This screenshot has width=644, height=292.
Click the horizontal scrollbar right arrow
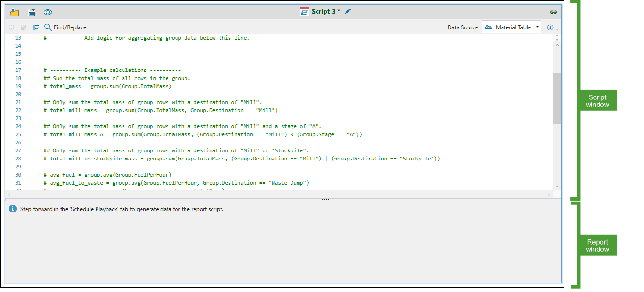point(549,195)
